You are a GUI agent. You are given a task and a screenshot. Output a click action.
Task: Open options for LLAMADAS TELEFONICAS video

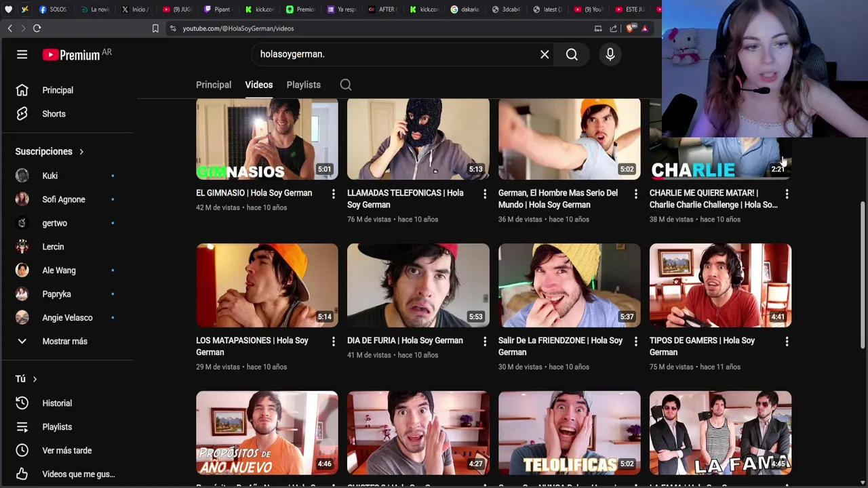point(484,195)
